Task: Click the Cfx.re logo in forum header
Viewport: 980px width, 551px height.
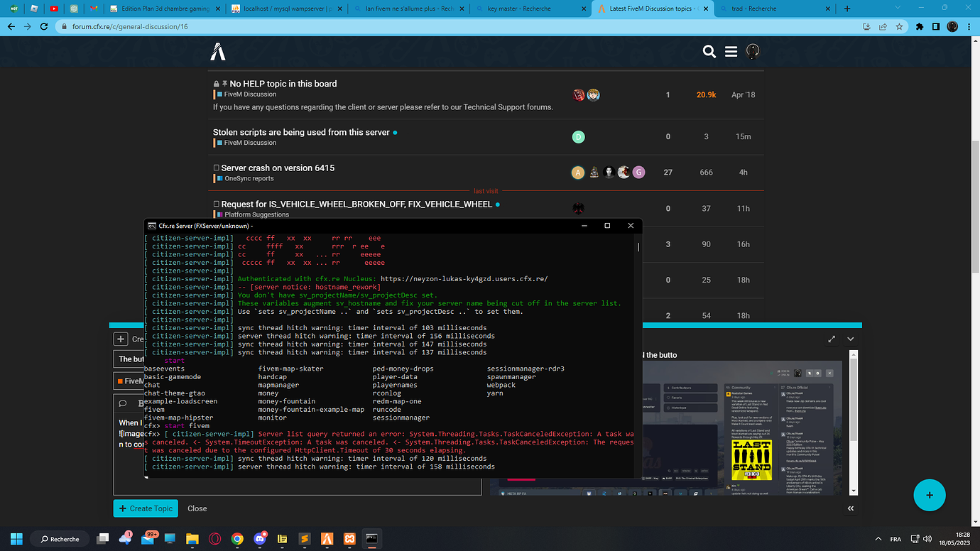Action: [218, 51]
